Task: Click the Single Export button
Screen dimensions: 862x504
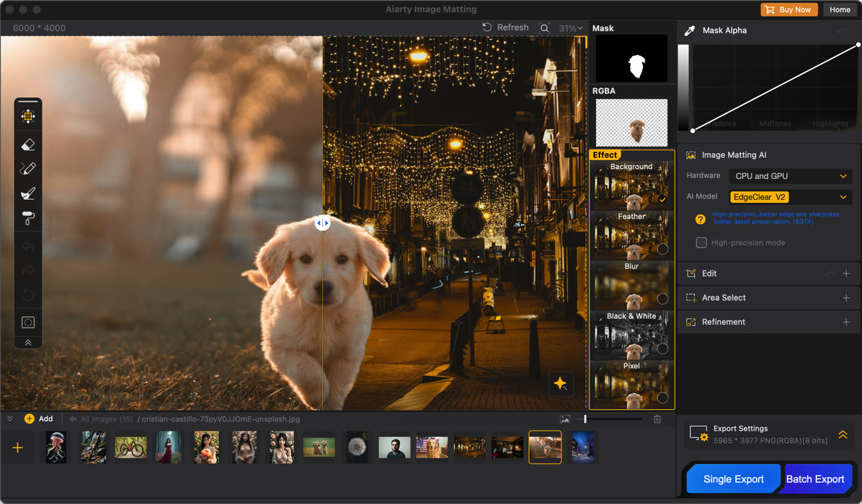Action: tap(733, 479)
